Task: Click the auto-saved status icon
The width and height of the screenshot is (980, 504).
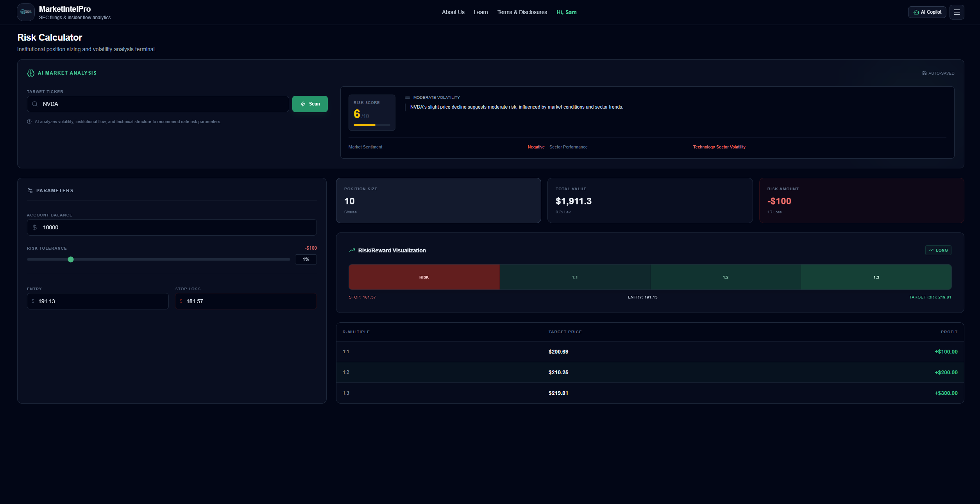Action: [x=924, y=73]
